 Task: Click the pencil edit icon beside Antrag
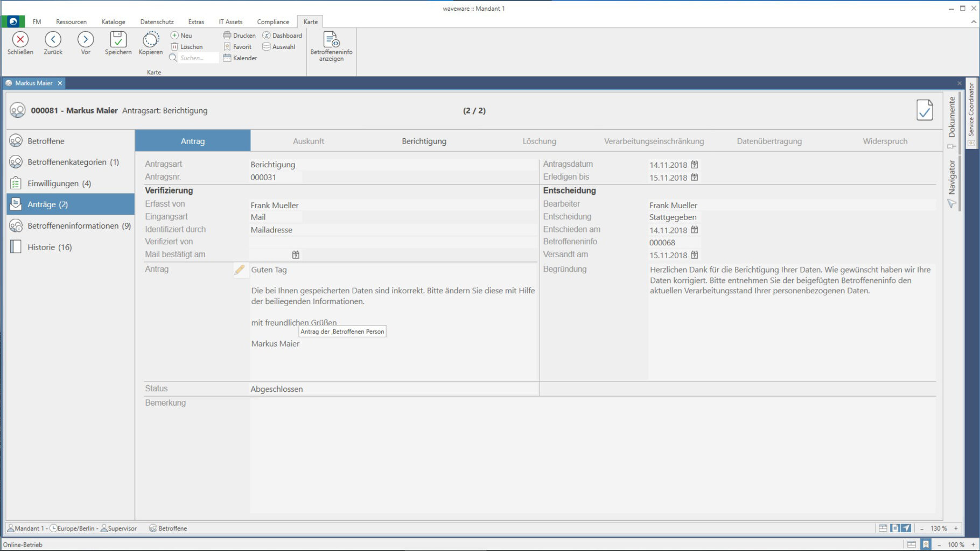pyautogui.click(x=240, y=270)
